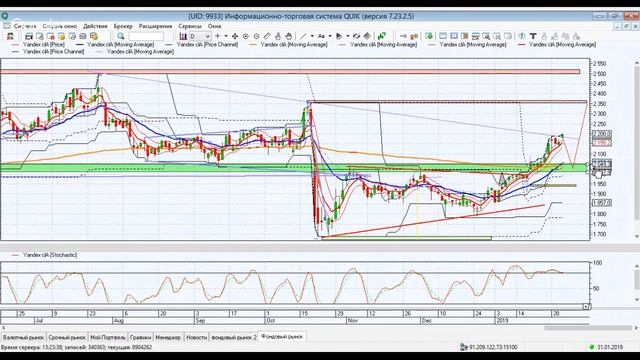Expand the arrow next to crosshair tool
The width and height of the screenshot is (640, 360).
226,36
